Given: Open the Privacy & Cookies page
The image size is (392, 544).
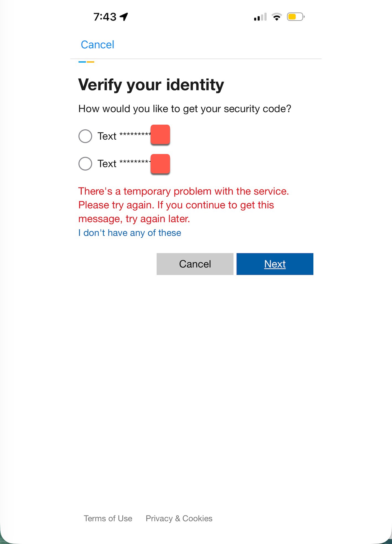Looking at the screenshot, I should (x=179, y=519).
